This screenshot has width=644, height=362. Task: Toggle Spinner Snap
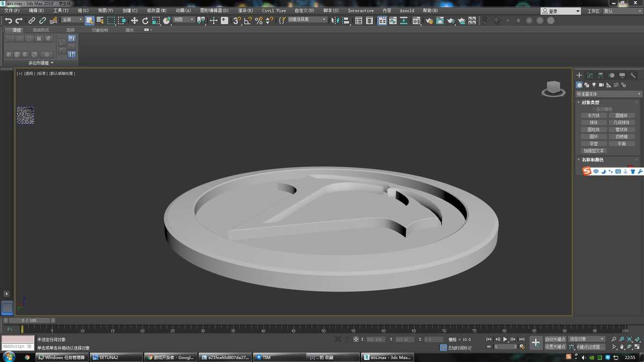(x=269, y=20)
